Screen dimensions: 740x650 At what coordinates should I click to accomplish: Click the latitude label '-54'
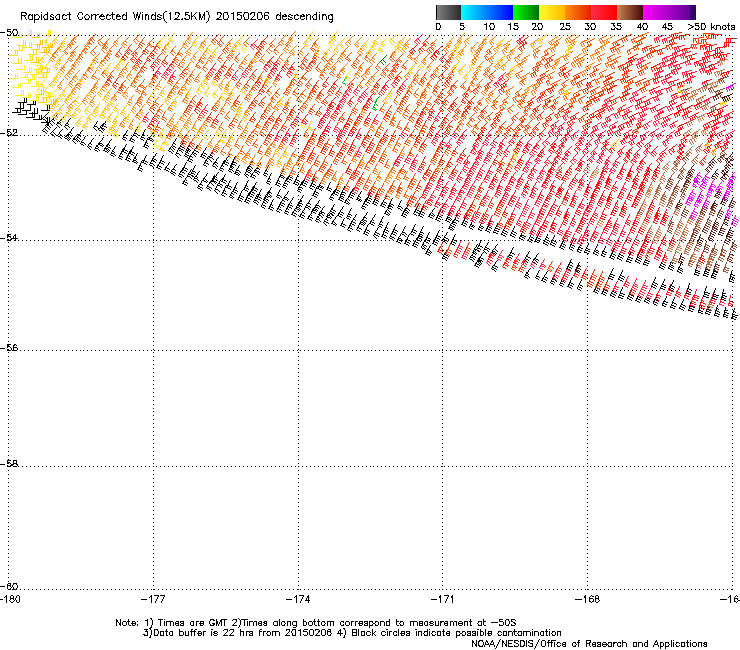pos(9,237)
